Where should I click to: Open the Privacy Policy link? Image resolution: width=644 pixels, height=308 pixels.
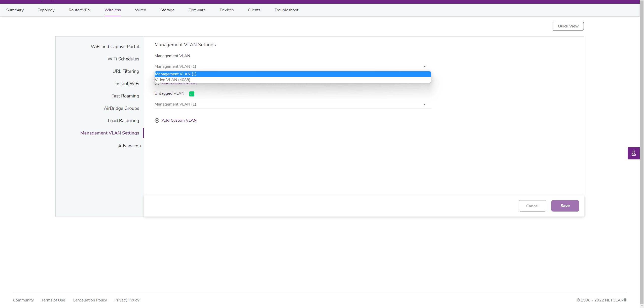(127, 300)
